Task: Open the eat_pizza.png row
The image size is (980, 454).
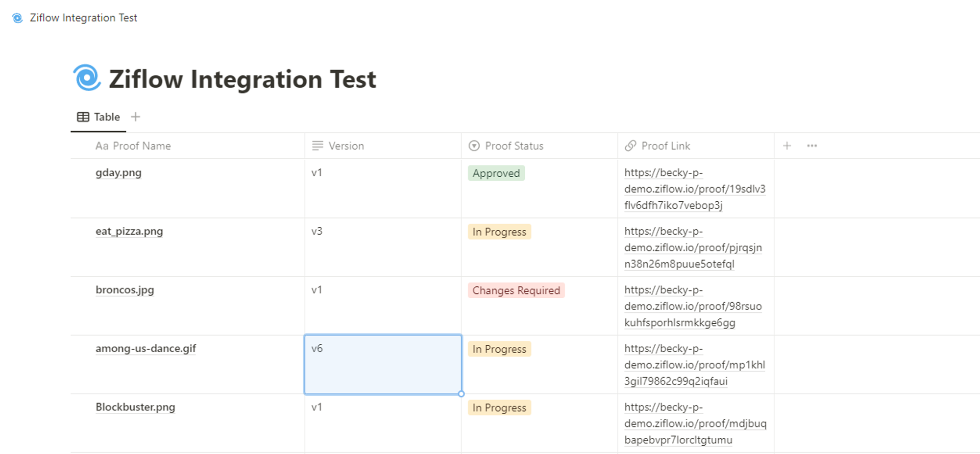Action: [x=129, y=232]
